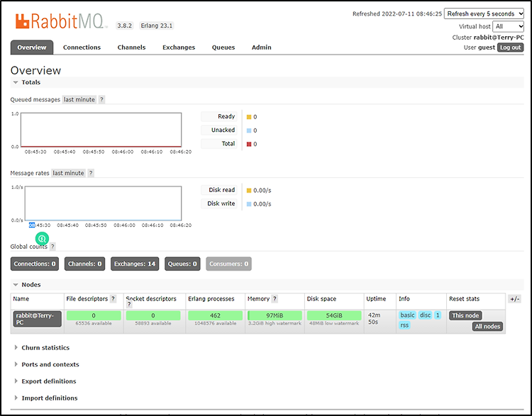Click the version 3.8.2 label
Image resolution: width=532 pixels, height=416 pixels.
point(125,26)
